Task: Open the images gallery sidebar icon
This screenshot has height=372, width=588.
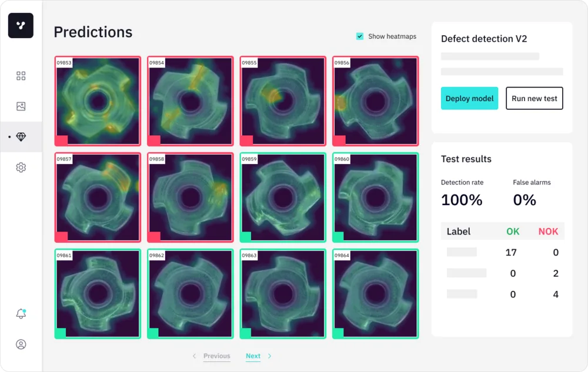Action: 21,106
